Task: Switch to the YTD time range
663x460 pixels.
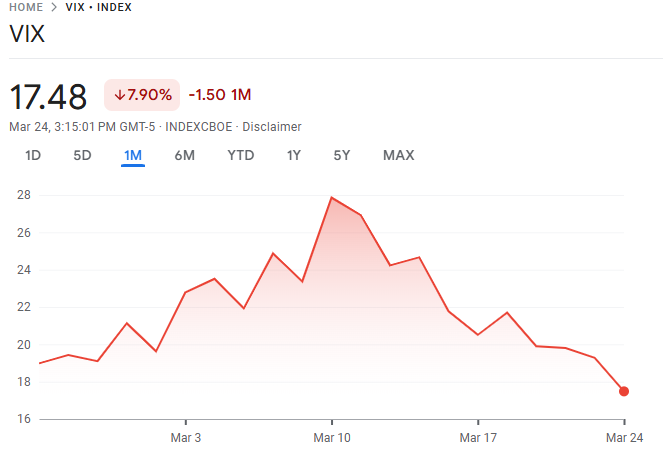Action: pyautogui.click(x=241, y=155)
